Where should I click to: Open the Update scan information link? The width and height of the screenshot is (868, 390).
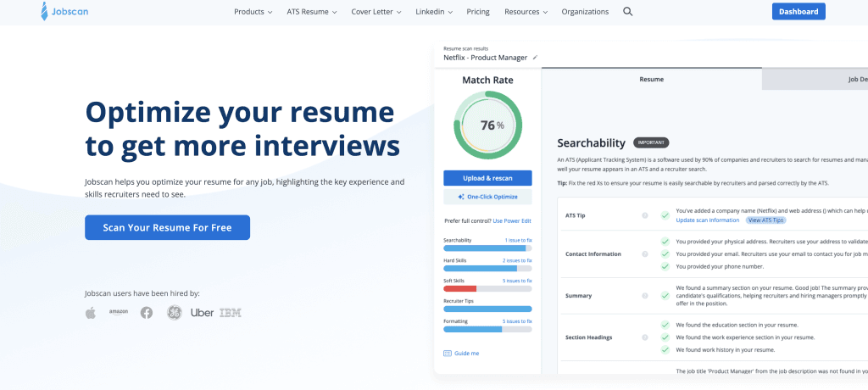(x=708, y=220)
